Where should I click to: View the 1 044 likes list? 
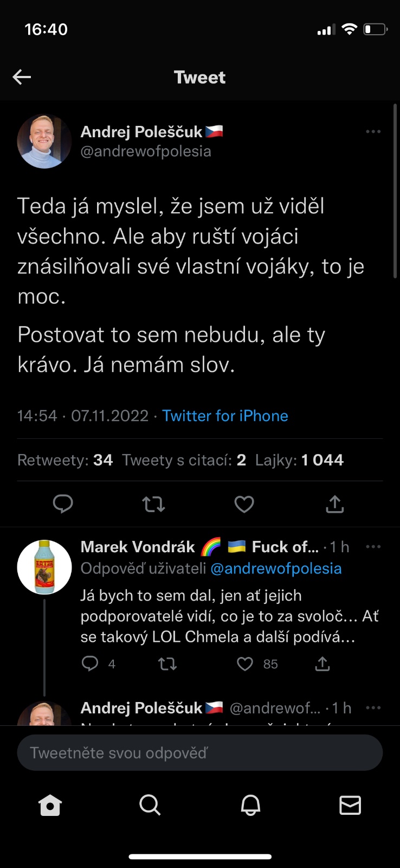[x=299, y=460]
